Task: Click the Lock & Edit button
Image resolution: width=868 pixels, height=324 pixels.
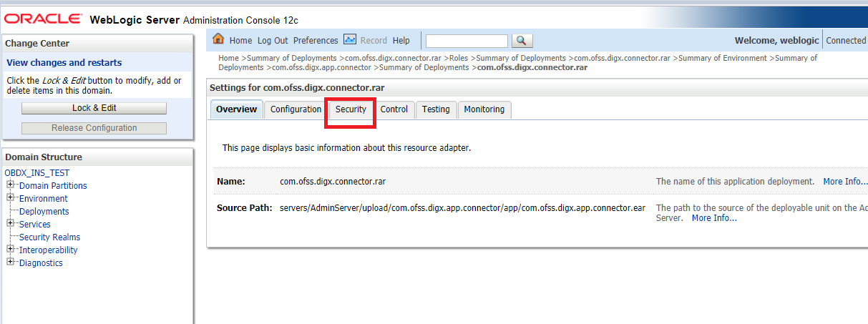Action: pos(94,108)
